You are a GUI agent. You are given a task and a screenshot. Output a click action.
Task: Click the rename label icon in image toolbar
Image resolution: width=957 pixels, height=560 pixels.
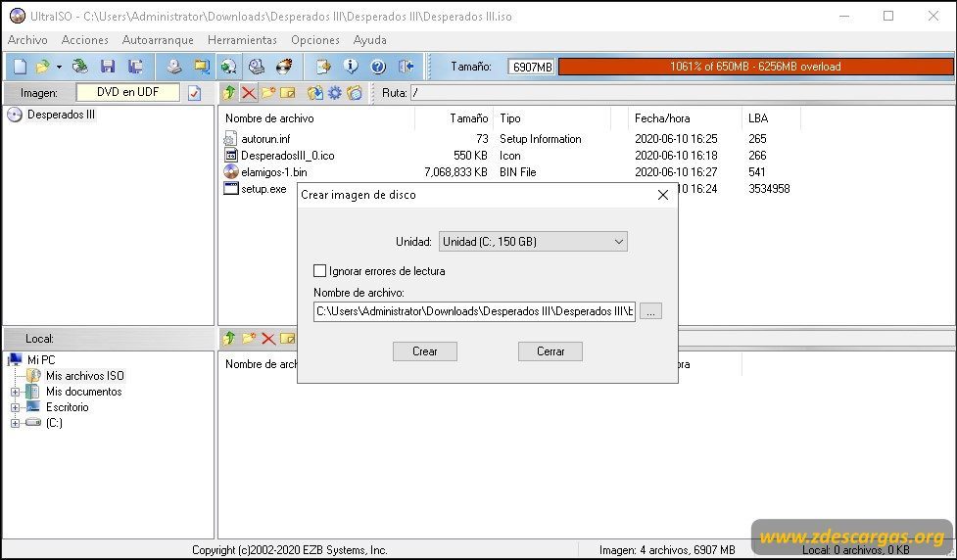click(x=287, y=93)
